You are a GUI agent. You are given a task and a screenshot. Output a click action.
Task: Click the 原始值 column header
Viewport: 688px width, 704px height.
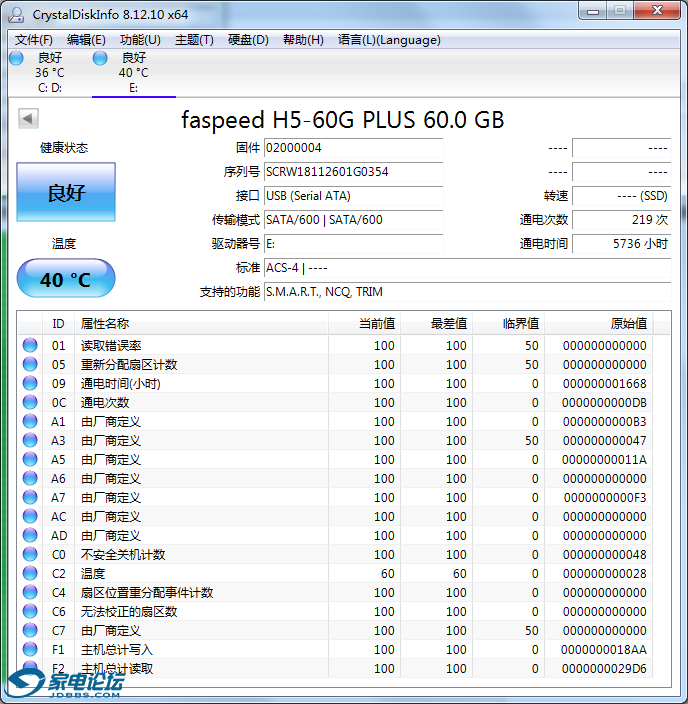(x=599, y=323)
